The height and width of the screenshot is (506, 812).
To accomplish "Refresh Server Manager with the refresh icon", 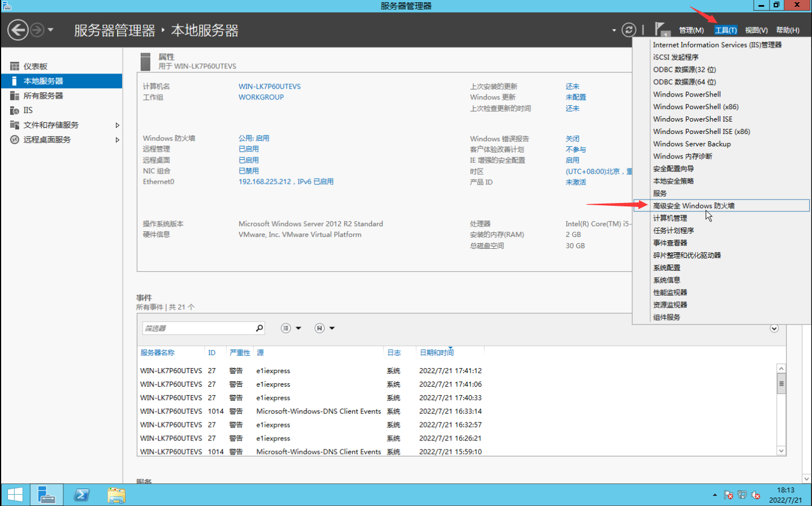I will coord(629,30).
